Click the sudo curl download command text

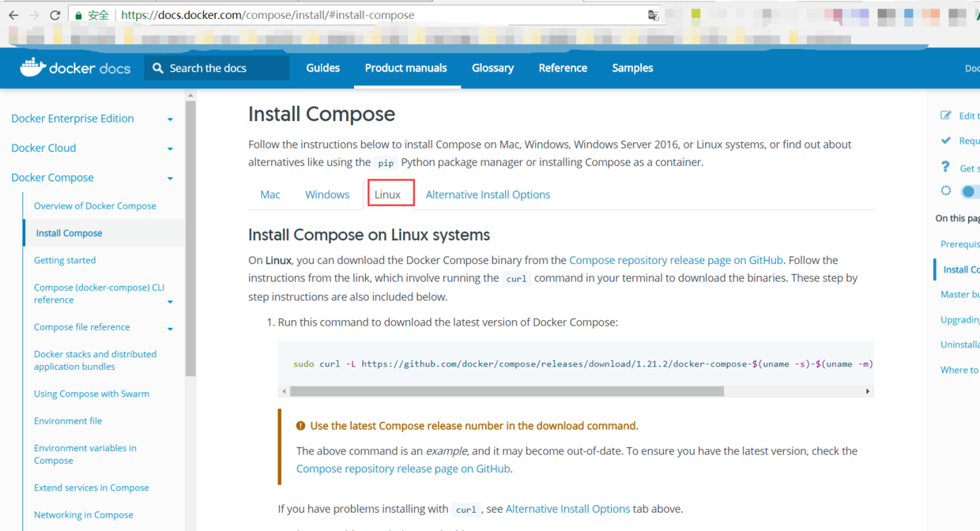coord(582,364)
